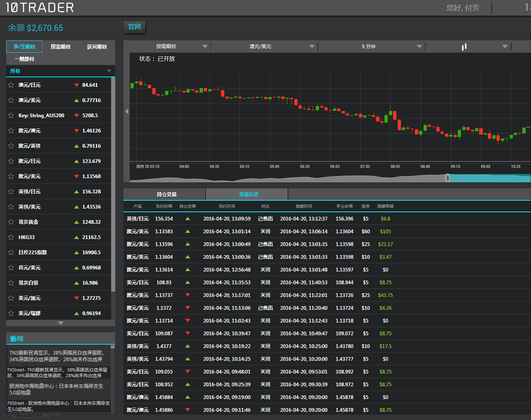Click green up arrow beside 1248.32
The image size is (531, 420).
click(77, 222)
